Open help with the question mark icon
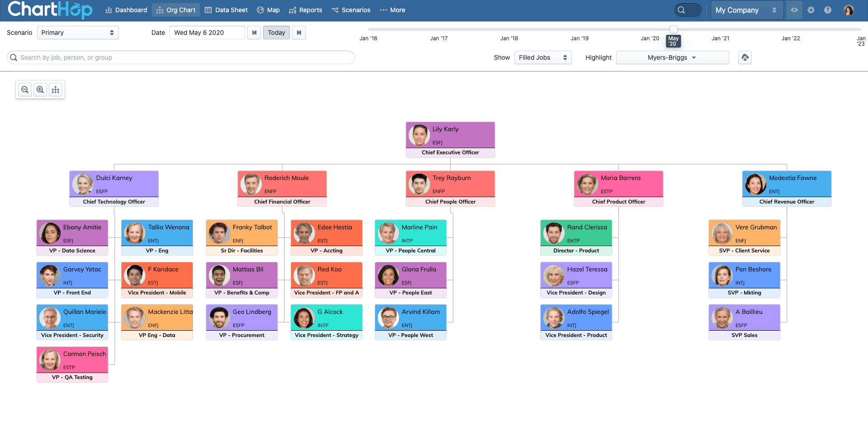The image size is (868, 437). click(x=828, y=9)
